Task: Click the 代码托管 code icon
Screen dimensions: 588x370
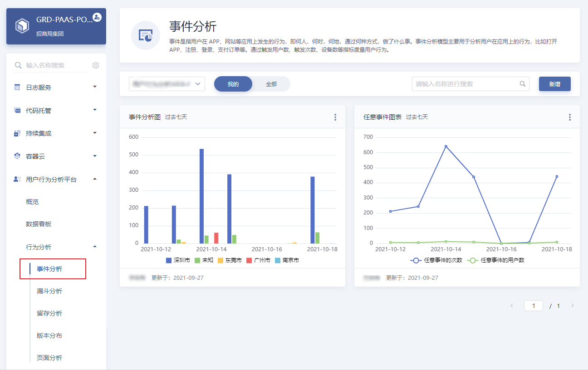Action: click(17, 110)
